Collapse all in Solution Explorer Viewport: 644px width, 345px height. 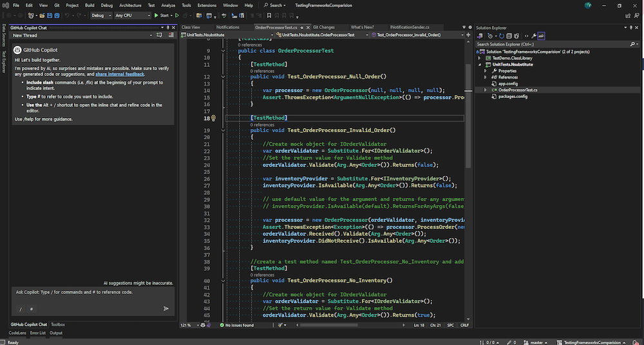coord(509,35)
